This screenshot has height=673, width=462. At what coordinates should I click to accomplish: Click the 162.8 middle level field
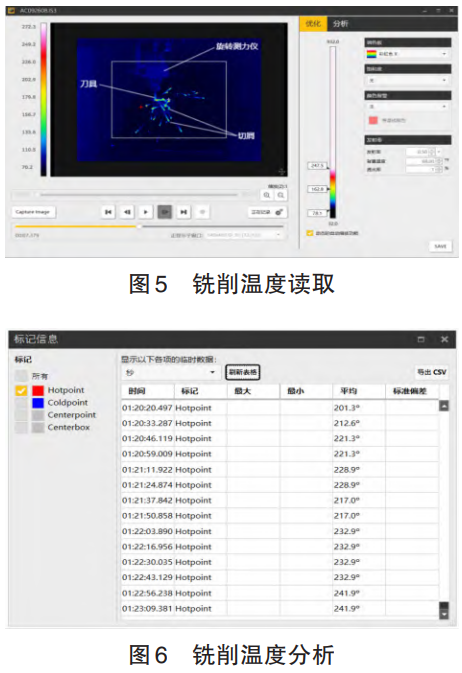317,189
